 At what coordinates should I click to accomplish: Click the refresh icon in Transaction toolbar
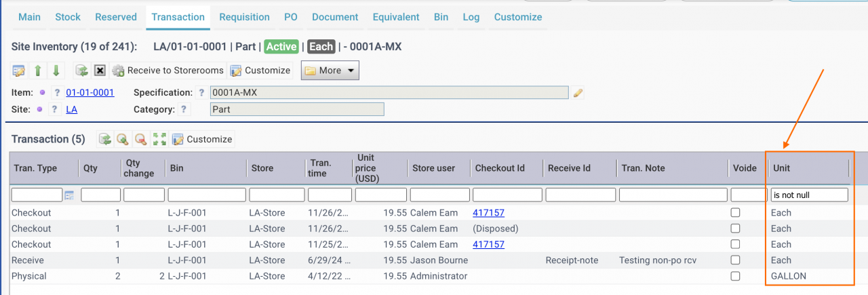coord(105,139)
